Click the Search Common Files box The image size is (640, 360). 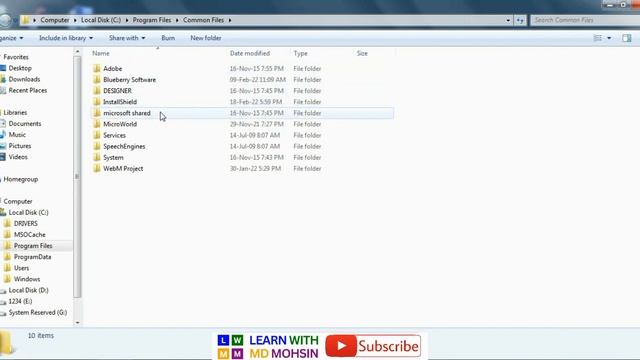pos(584,20)
